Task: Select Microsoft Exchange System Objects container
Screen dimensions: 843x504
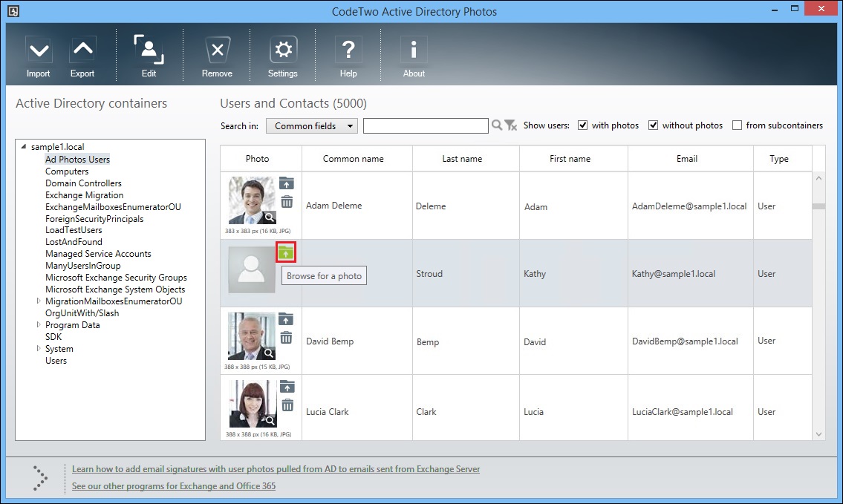Action: (x=115, y=289)
